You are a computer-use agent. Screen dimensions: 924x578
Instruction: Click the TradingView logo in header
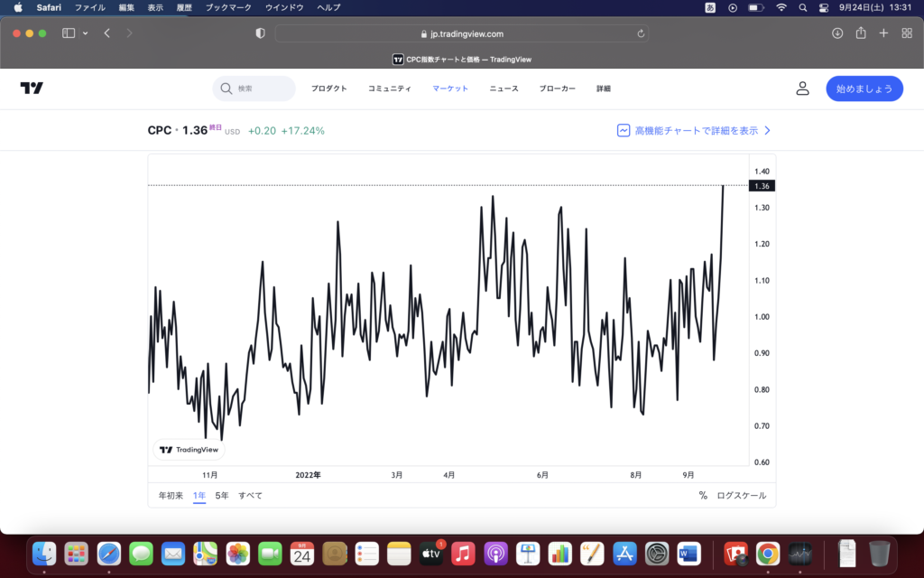(x=32, y=89)
